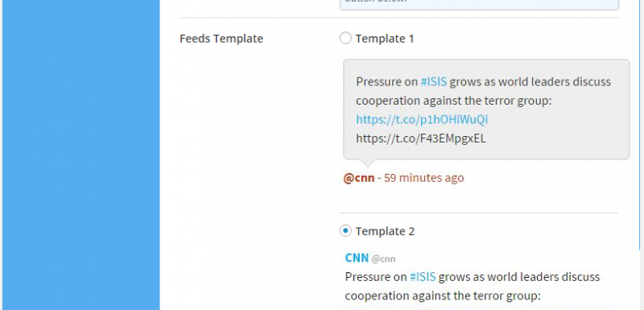Viewport: 644px width, 310px height.
Task: Click the Feeds Template field label
Action: tap(221, 39)
